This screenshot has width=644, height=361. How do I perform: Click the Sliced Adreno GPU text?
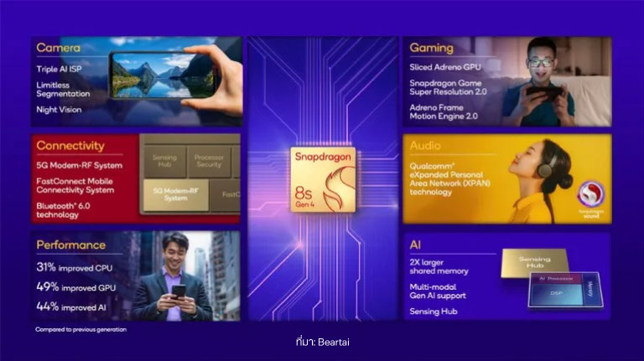(445, 67)
